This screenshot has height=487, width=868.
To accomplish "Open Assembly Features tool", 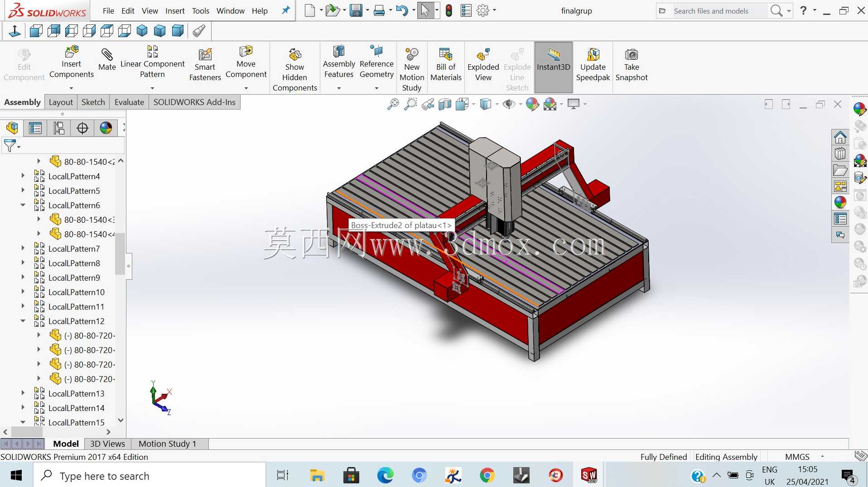I will 339,62.
